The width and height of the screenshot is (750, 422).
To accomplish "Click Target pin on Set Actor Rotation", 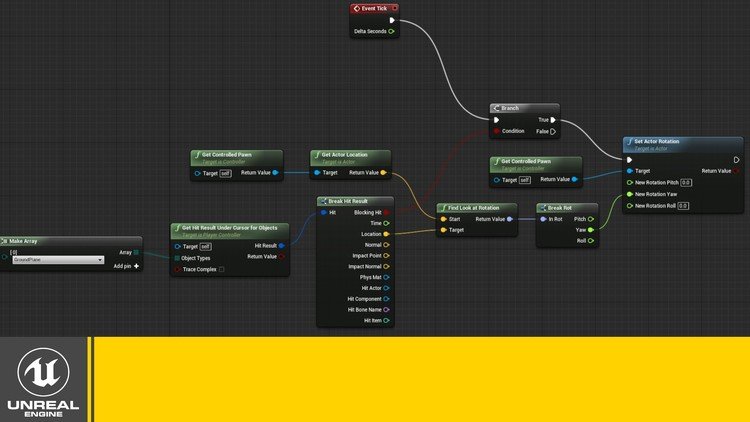I will [629, 171].
